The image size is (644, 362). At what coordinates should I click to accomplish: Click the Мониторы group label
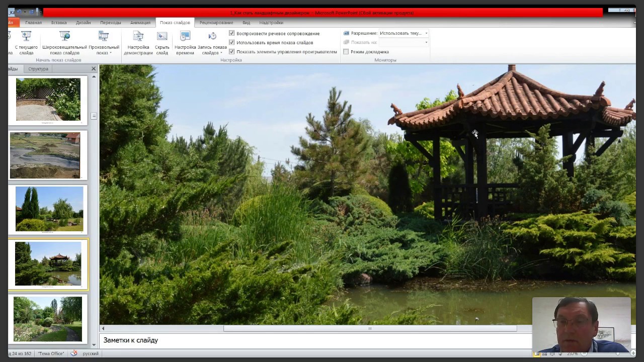[385, 60]
